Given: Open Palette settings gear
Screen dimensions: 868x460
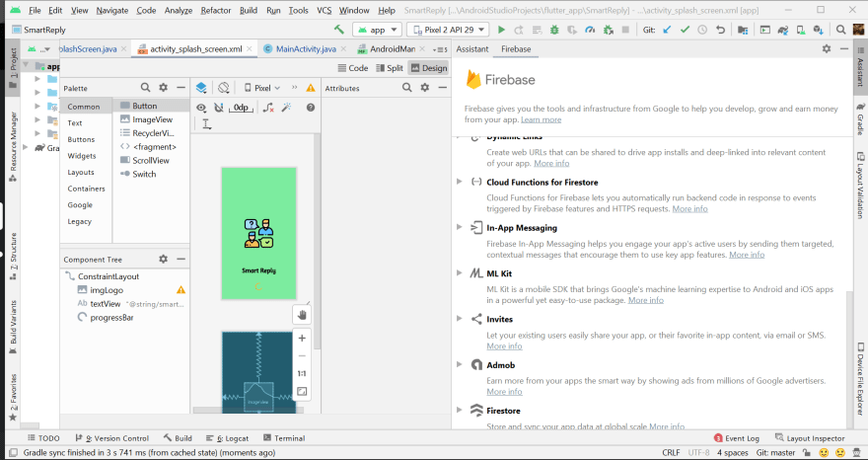Looking at the screenshot, I should pyautogui.click(x=163, y=88).
